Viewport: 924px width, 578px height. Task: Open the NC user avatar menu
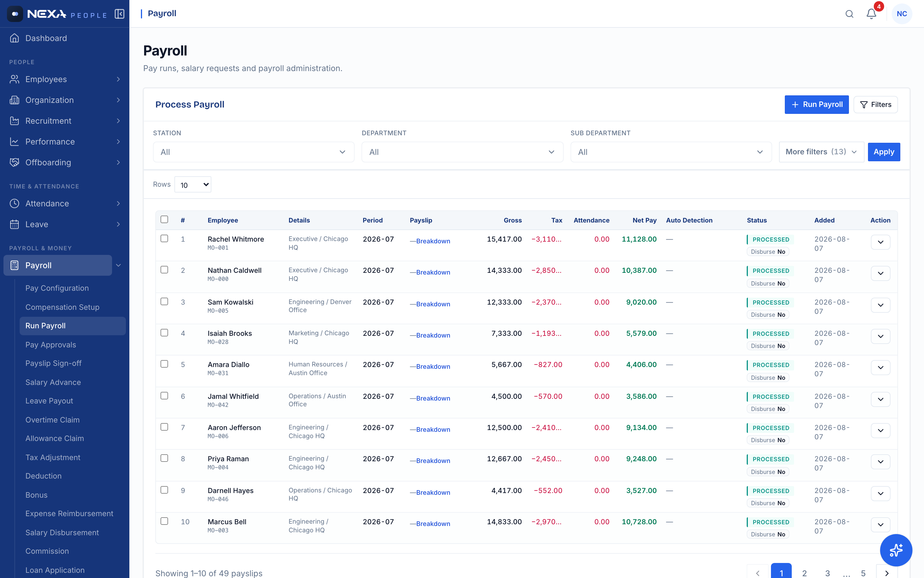[902, 14]
